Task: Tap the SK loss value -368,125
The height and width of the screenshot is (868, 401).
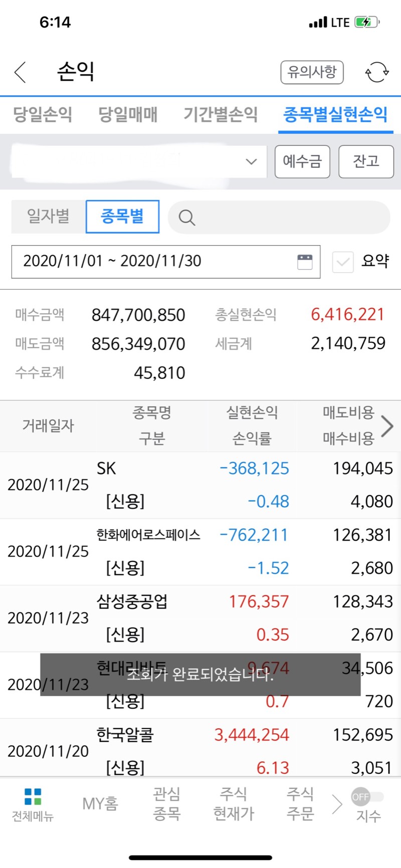Action: [255, 469]
